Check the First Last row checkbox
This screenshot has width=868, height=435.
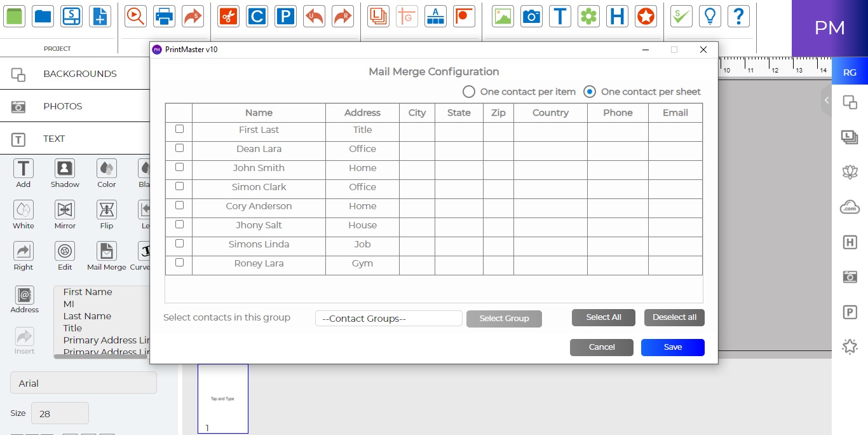pyautogui.click(x=179, y=129)
